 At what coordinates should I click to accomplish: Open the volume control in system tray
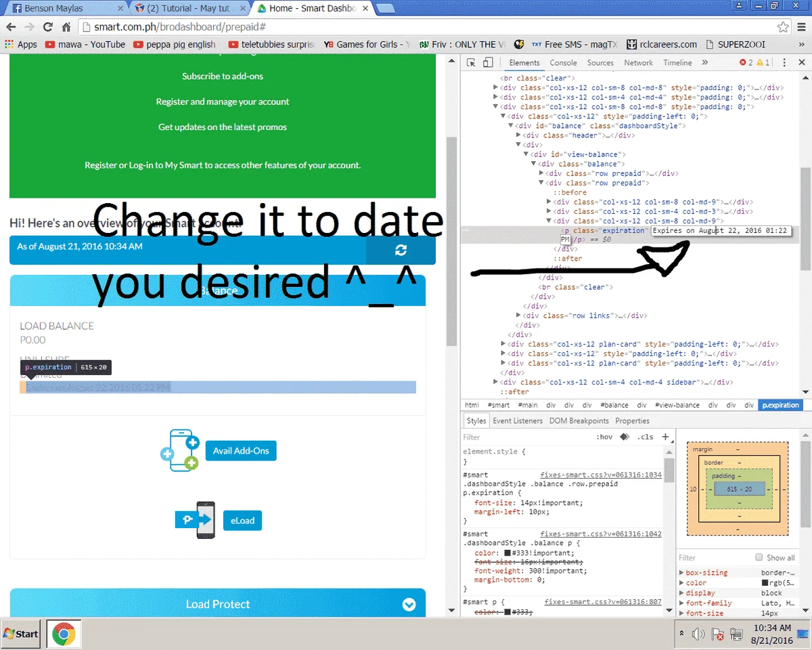[x=699, y=634]
